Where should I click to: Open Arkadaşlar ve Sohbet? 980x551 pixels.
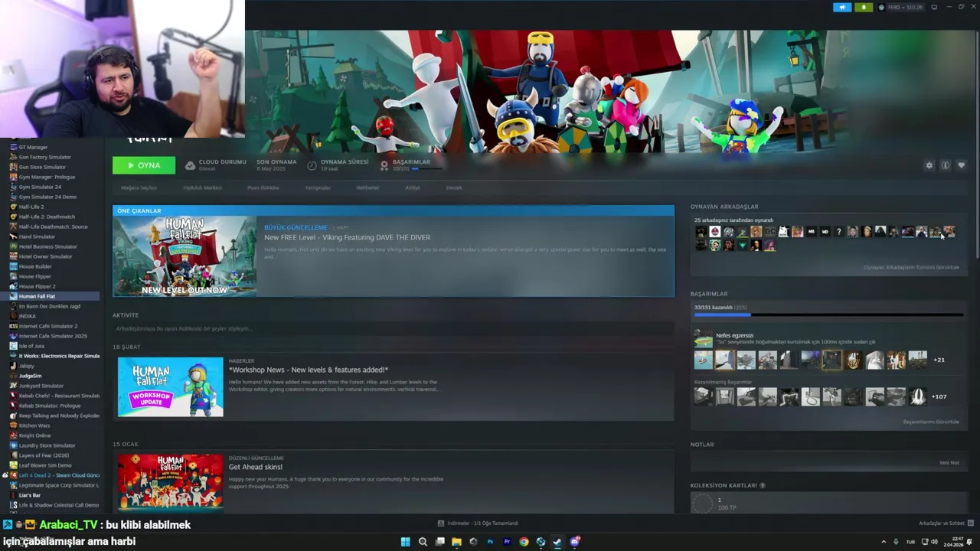(946, 523)
